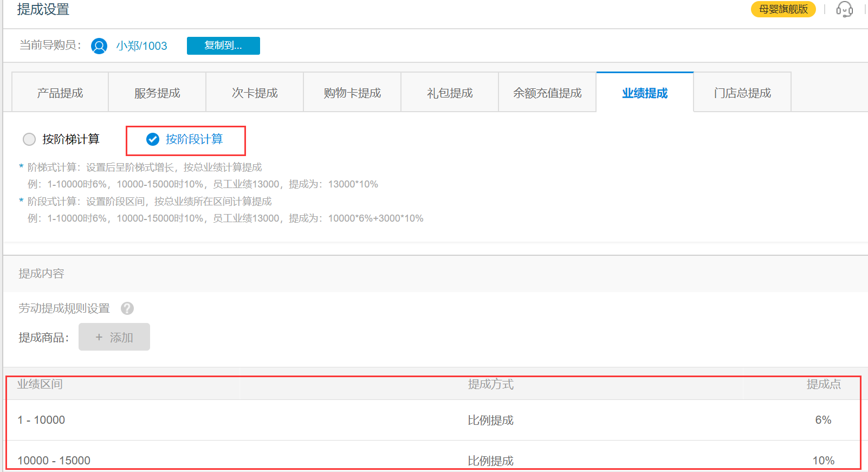868x472 pixels.
Task: Click the 复制到... button
Action: (223, 46)
